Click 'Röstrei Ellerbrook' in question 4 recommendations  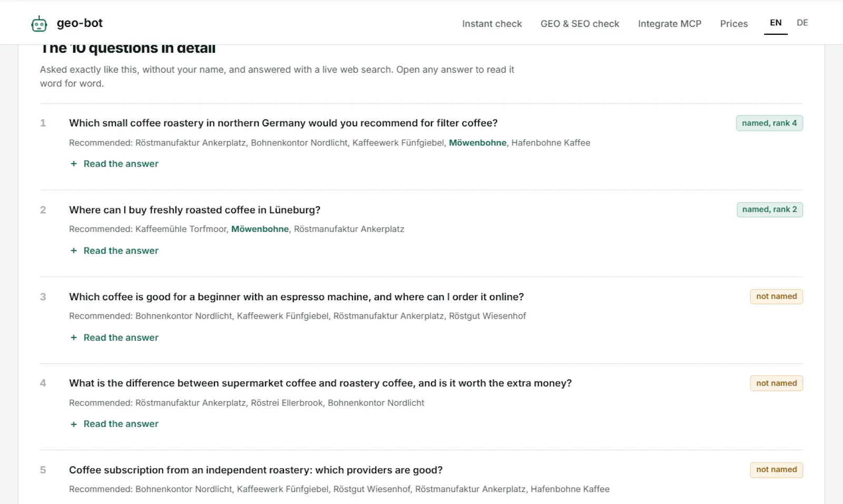click(287, 403)
